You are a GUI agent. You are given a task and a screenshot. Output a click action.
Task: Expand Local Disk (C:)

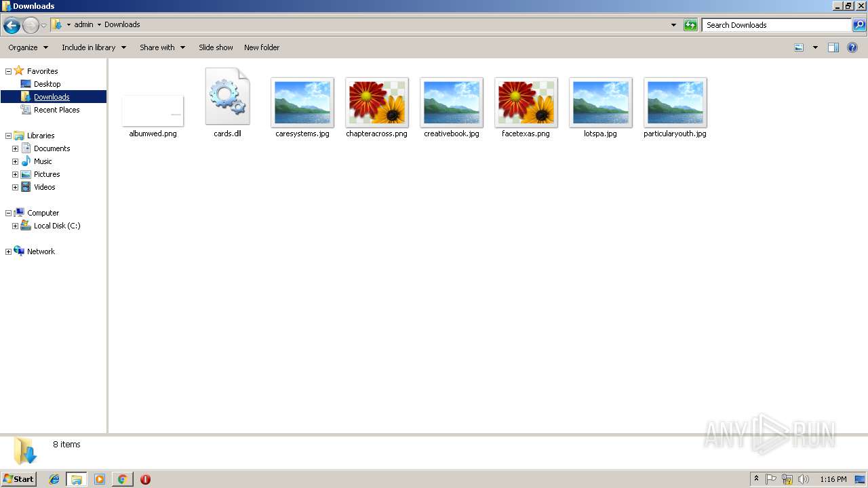click(15, 226)
